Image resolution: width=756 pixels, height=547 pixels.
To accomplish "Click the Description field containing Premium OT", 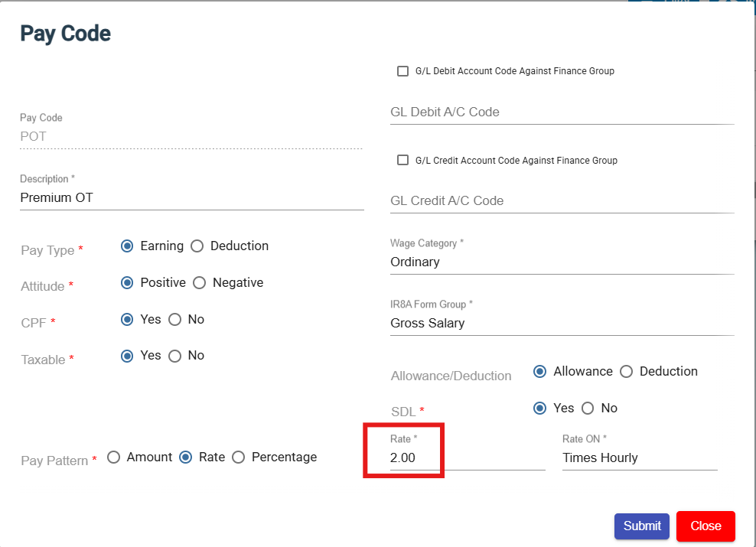I will tap(191, 198).
